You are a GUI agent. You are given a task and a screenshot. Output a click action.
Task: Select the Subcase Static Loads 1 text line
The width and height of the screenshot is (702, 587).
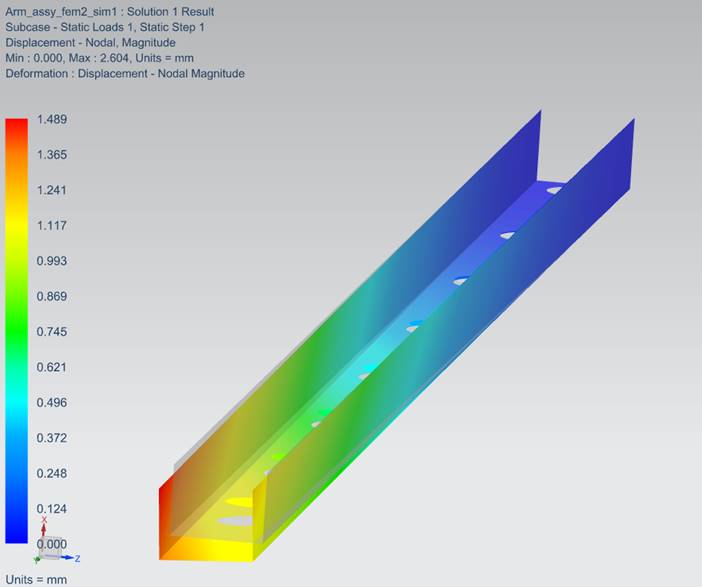105,27
